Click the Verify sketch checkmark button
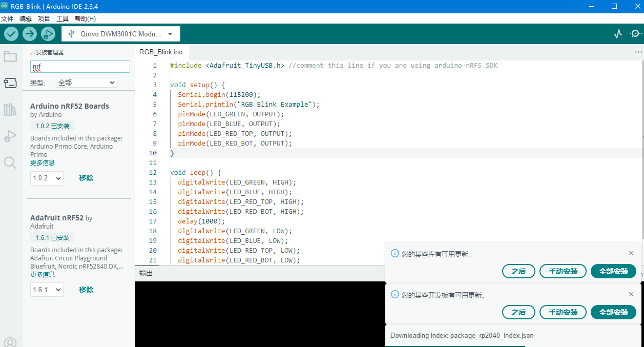The image size is (644, 347). [x=11, y=34]
